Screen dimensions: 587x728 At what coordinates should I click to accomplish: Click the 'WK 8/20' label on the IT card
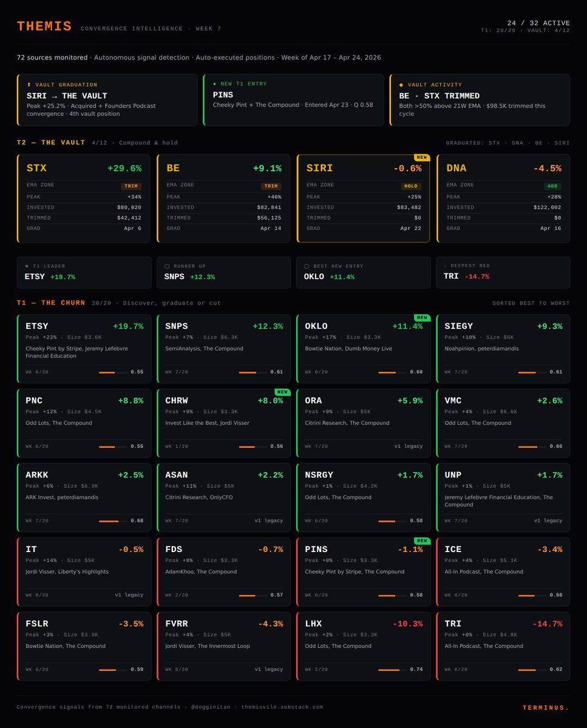click(x=37, y=595)
